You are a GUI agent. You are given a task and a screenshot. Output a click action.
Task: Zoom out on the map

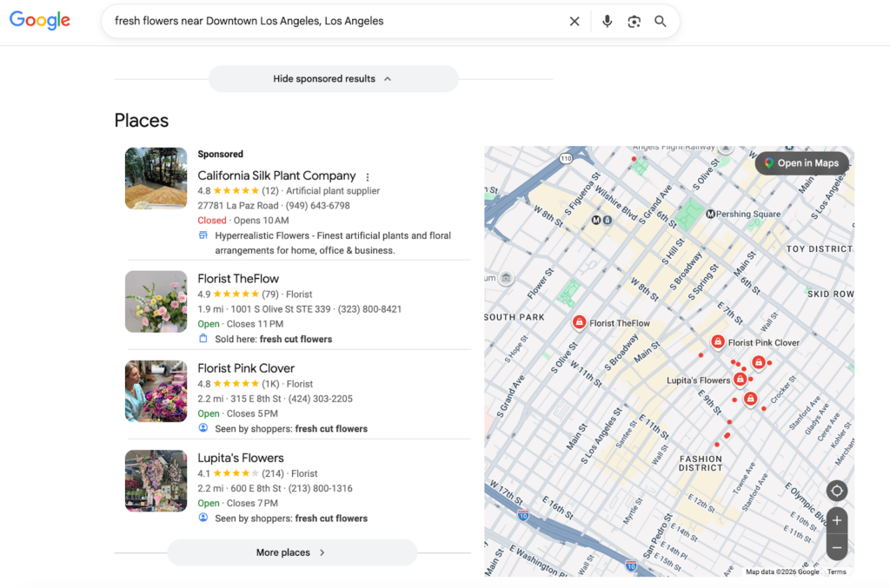(836, 548)
